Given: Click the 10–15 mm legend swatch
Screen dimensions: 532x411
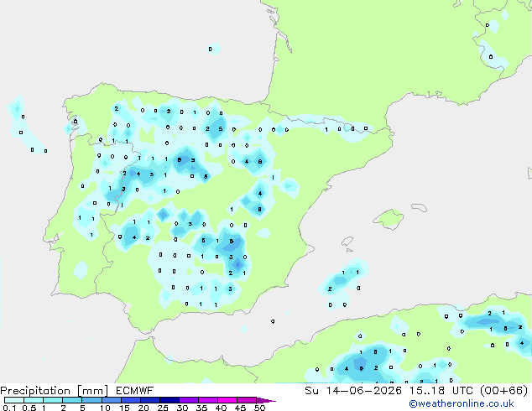Looking at the screenshot, I should point(111,400).
